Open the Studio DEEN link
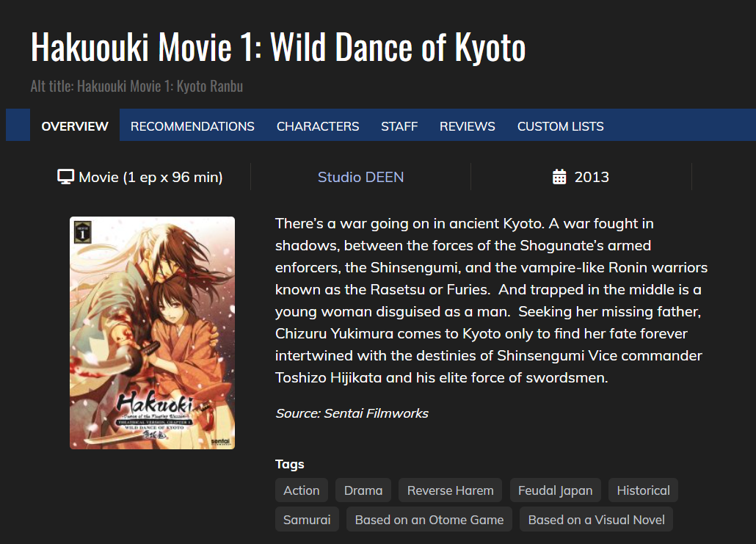 pyautogui.click(x=360, y=177)
